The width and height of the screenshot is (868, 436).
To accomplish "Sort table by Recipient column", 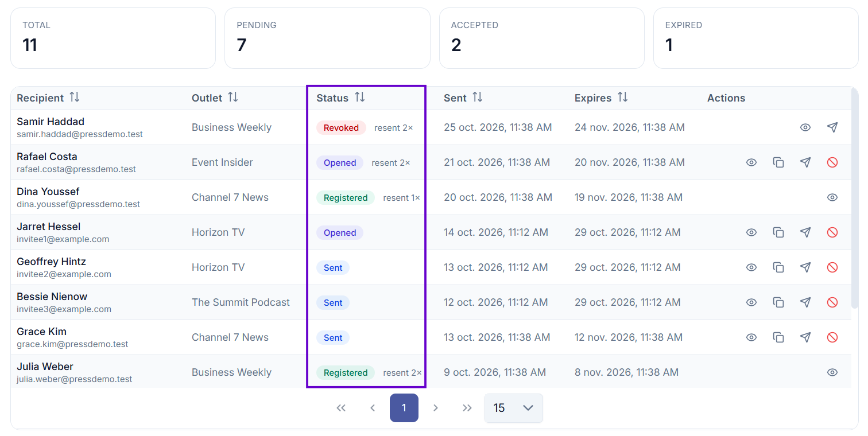I will point(75,98).
